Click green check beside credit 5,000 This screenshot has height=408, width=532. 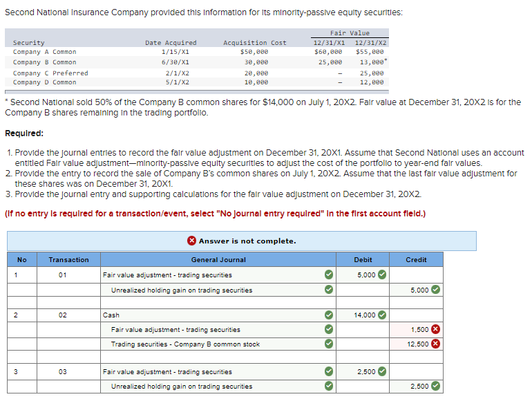tap(436, 290)
